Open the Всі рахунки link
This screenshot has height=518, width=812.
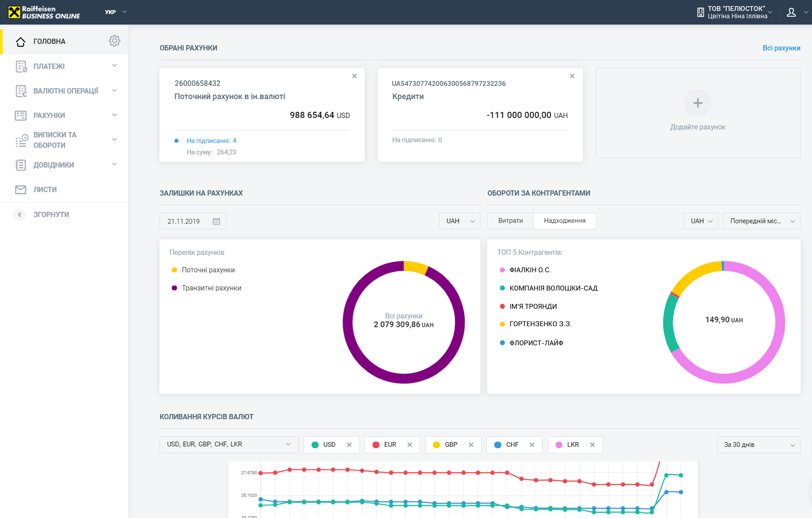781,48
